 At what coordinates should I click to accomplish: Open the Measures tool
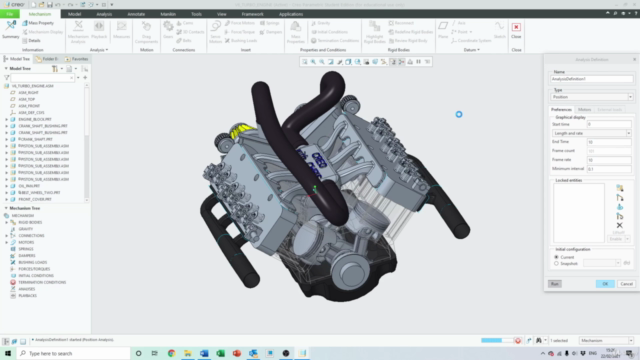click(x=121, y=31)
